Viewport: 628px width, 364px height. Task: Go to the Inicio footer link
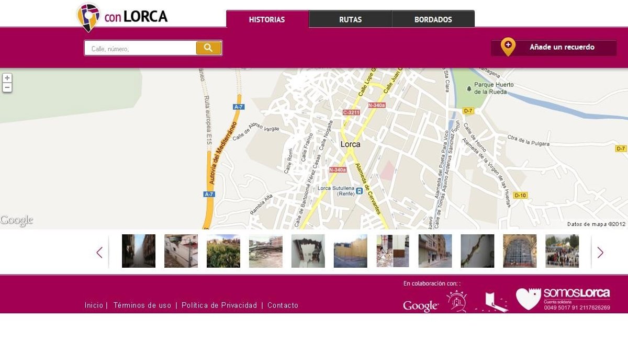94,305
